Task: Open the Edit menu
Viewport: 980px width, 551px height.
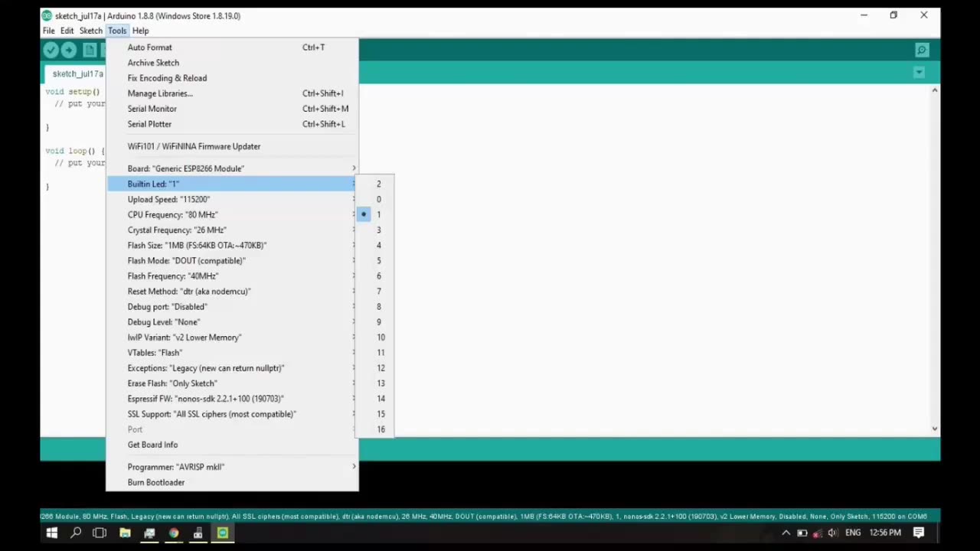Action: pyautogui.click(x=67, y=31)
